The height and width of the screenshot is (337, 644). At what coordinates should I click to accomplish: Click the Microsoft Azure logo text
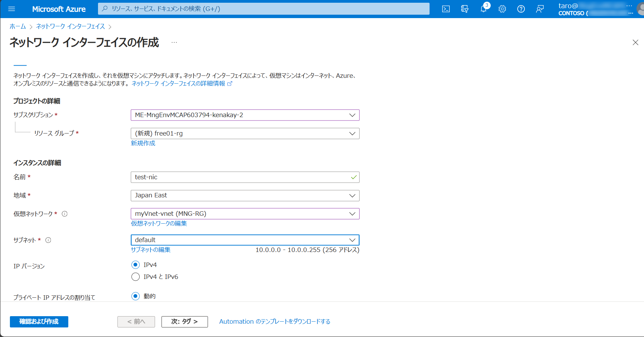59,9
